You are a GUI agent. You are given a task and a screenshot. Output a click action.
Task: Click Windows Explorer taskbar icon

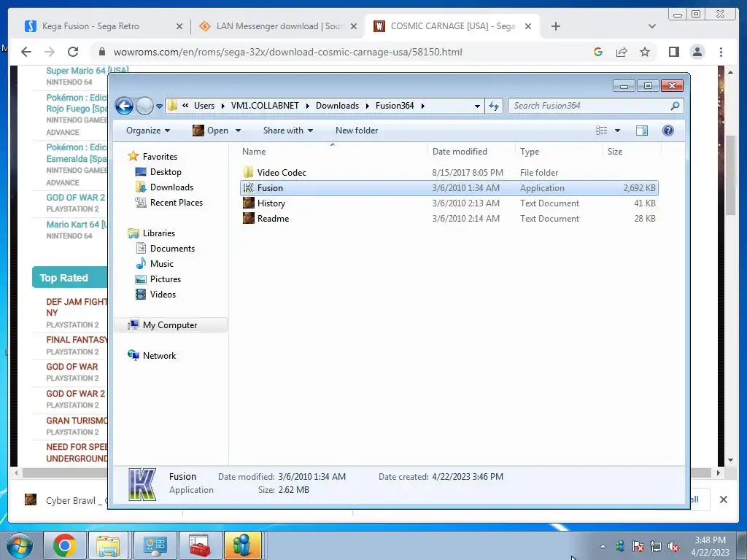click(x=108, y=545)
